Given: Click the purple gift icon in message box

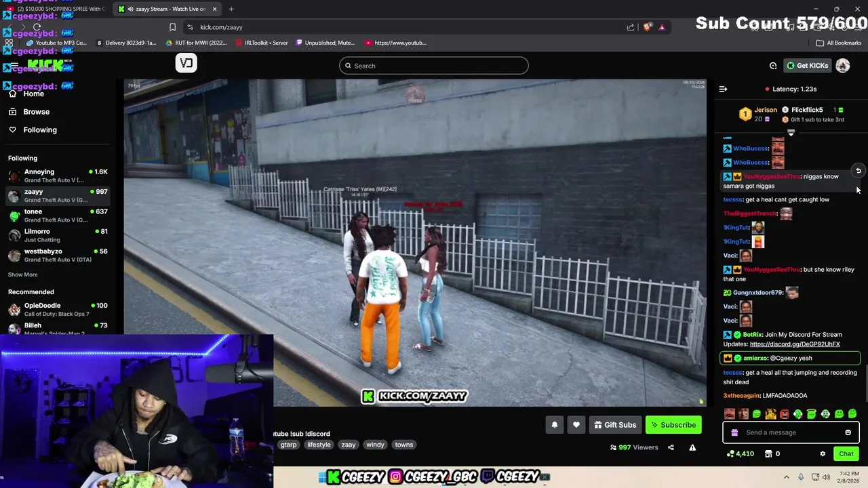Looking at the screenshot, I should 734,432.
